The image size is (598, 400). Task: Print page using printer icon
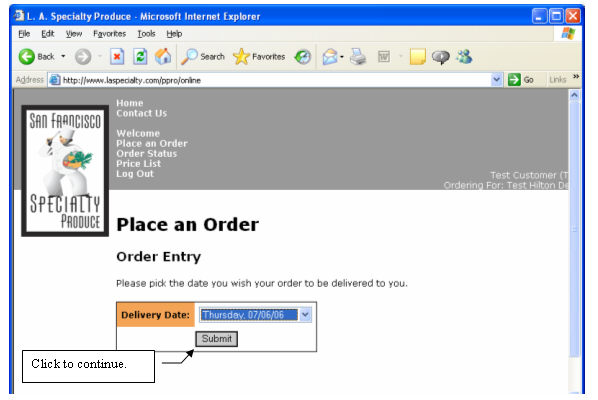tap(358, 57)
